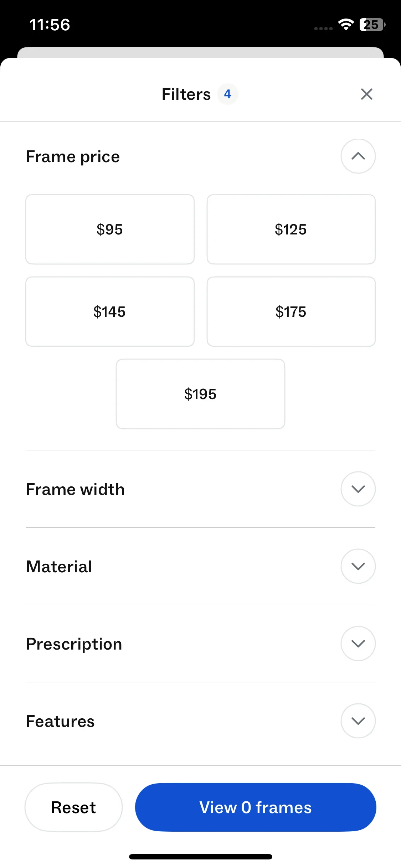This screenshot has width=401, height=868.
Task: Tap the 11:56 clock in status bar
Action: 50,25
